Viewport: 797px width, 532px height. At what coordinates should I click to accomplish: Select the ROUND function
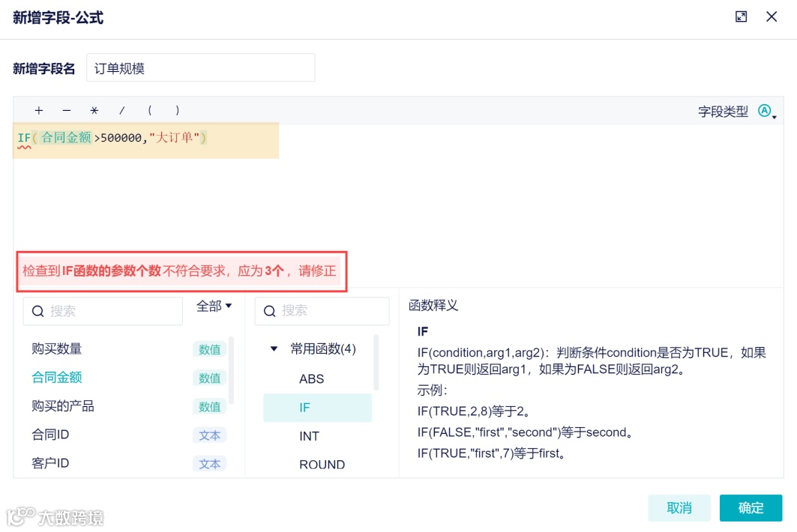coord(322,465)
